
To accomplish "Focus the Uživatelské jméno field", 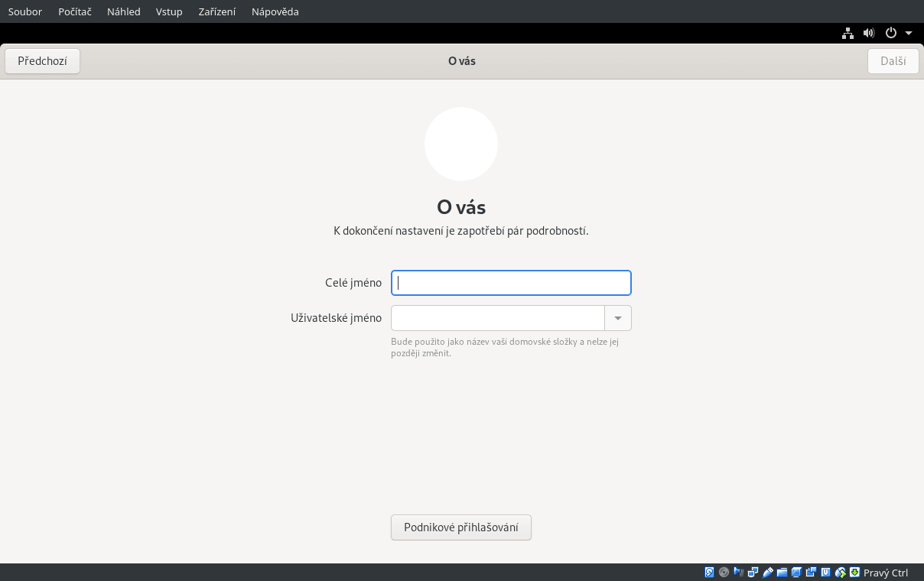I will point(498,318).
